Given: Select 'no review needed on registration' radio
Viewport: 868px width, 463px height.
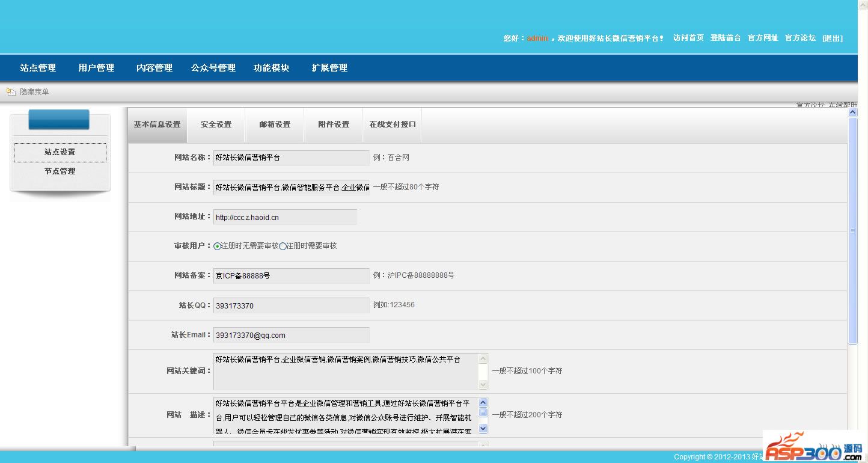Looking at the screenshot, I should (218, 247).
